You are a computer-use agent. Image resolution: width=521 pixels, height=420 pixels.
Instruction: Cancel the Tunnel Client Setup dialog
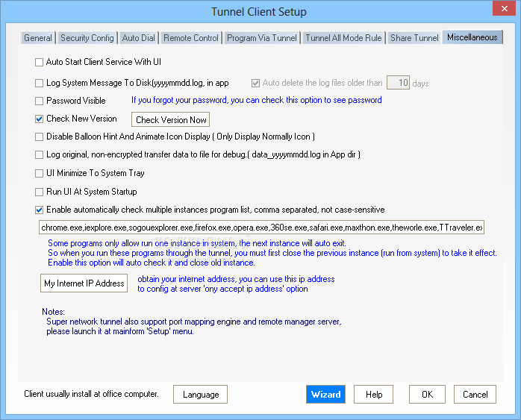coord(475,395)
